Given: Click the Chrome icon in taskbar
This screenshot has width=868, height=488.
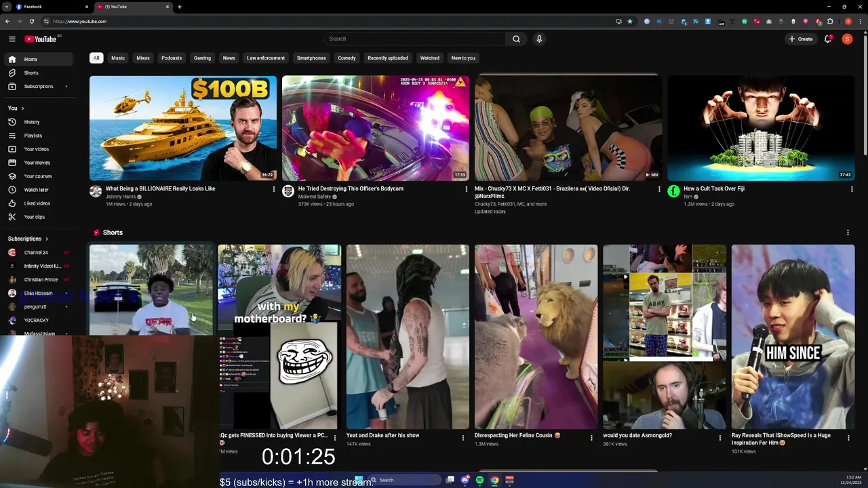Looking at the screenshot, I should point(494,480).
